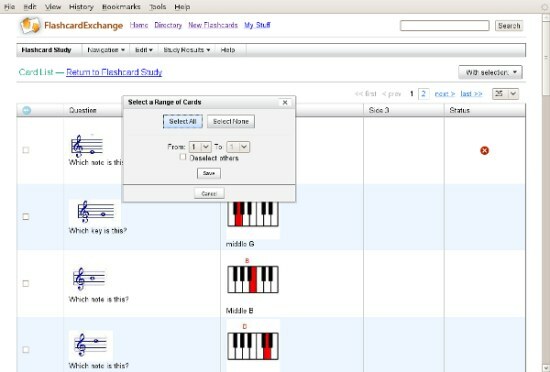Image resolution: width=550 pixels, height=372 pixels.
Task: Click the FlashcardExchange logo icon
Action: (30, 26)
